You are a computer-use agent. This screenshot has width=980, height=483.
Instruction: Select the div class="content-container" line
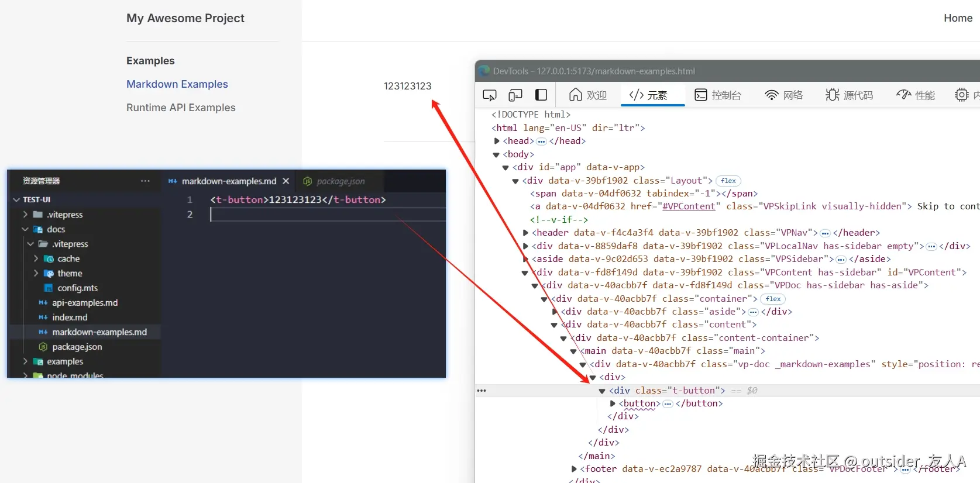coord(694,338)
